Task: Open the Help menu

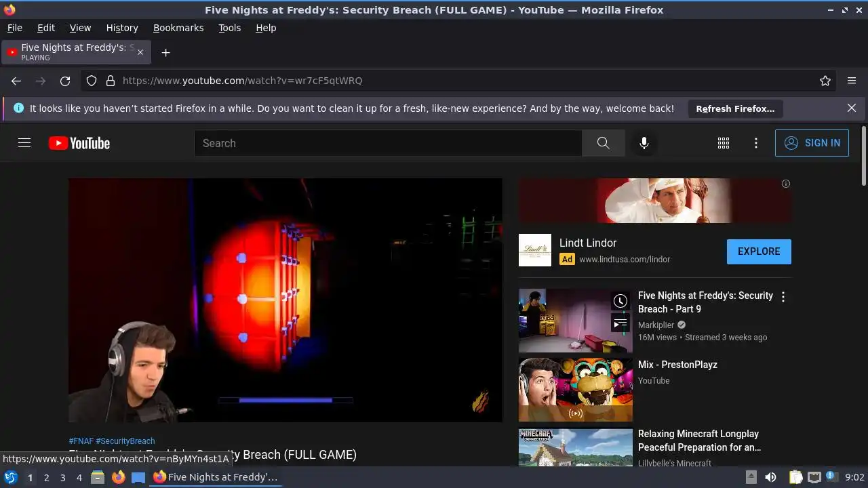Action: (266, 28)
